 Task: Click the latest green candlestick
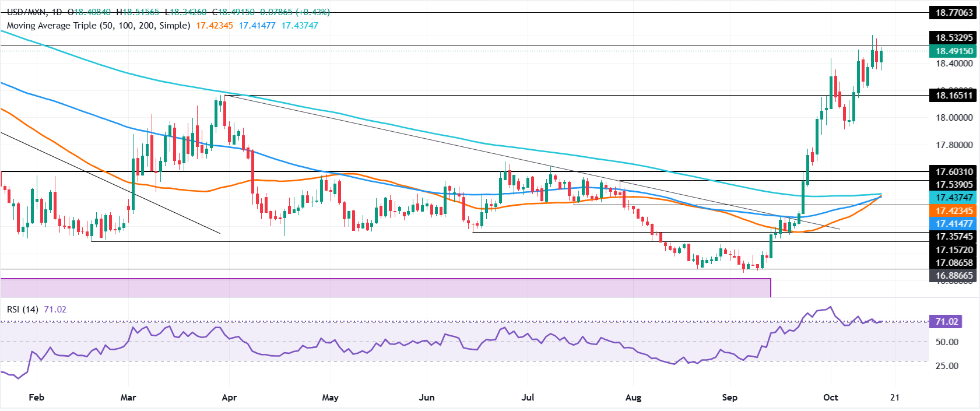(881, 57)
